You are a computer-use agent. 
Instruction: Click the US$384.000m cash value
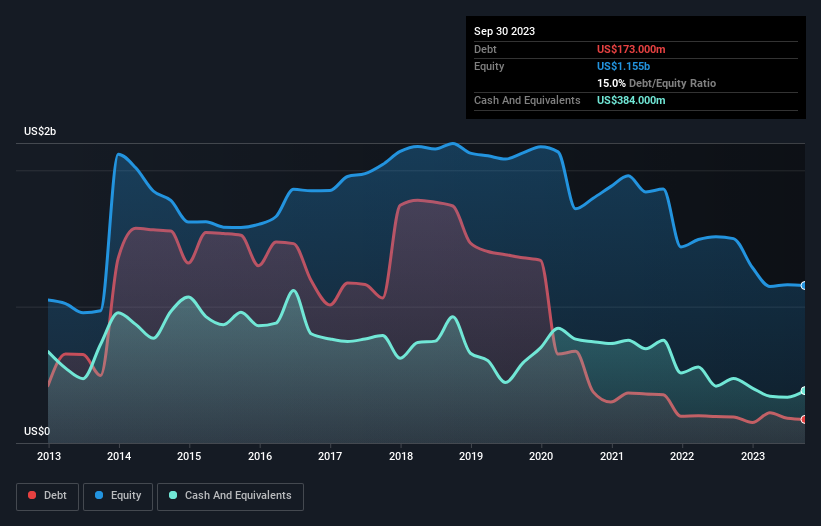point(631,100)
